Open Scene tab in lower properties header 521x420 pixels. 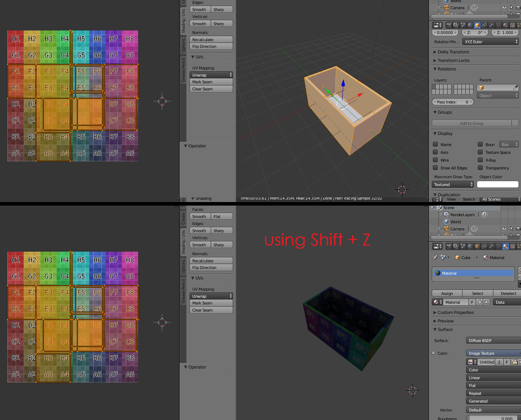(463, 246)
